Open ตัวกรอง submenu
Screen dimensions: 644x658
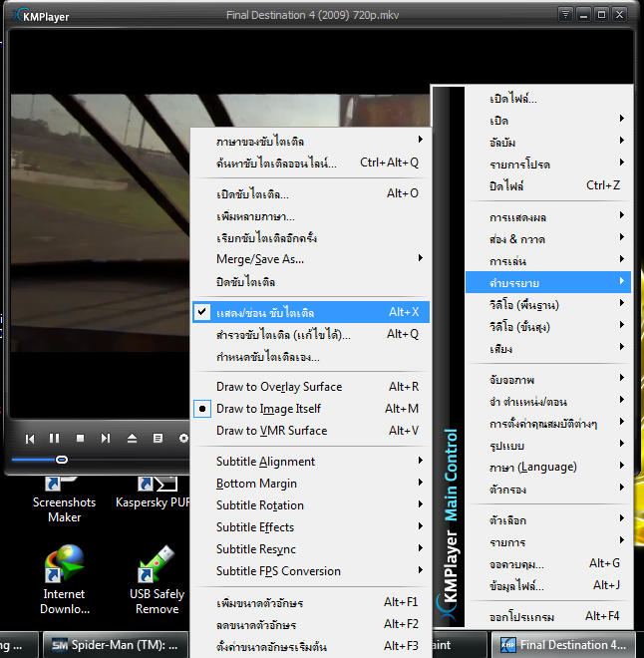tap(548, 489)
